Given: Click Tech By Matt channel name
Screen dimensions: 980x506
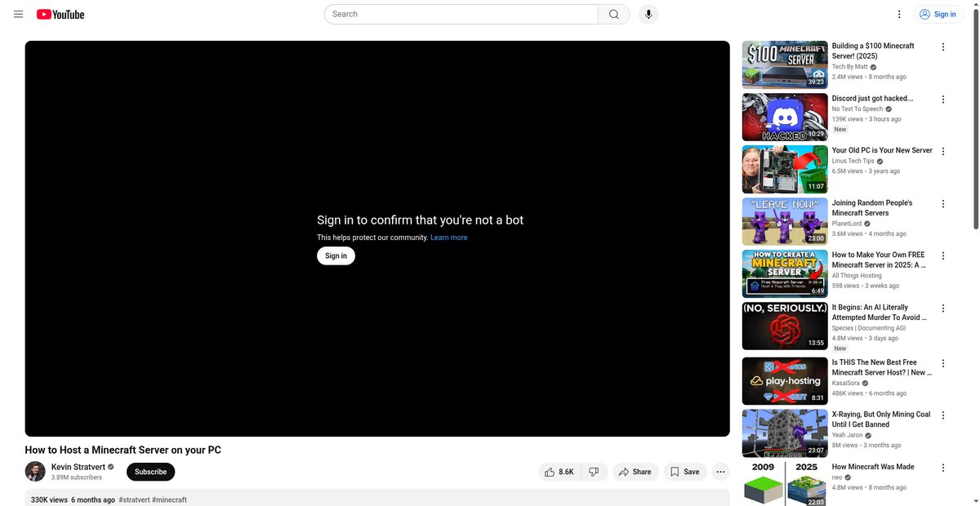Looking at the screenshot, I should point(850,67).
